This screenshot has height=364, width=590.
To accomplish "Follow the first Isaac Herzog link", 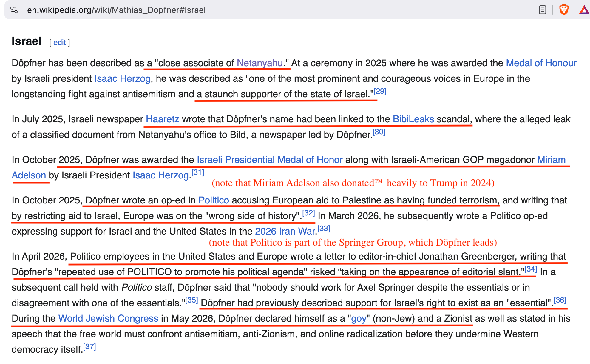I will tap(122, 78).
